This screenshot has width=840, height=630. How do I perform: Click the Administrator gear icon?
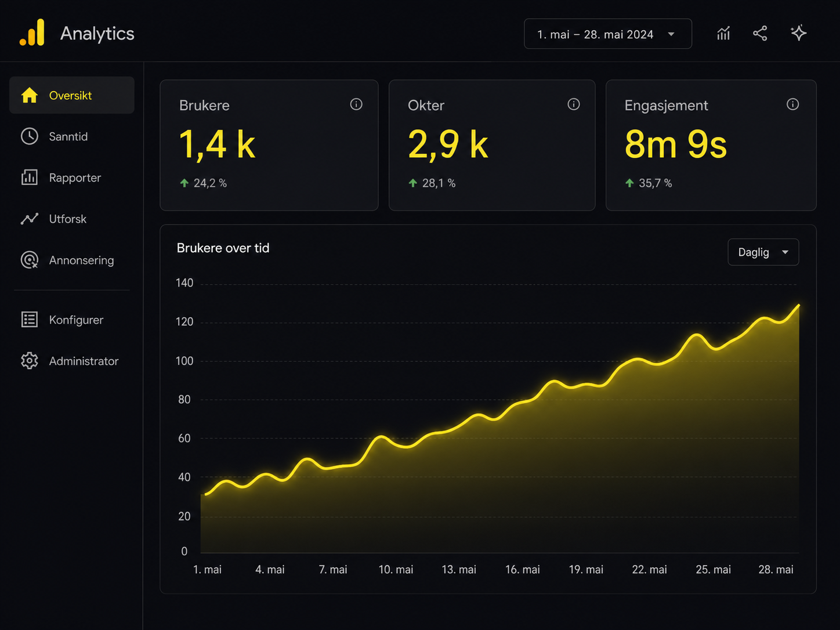click(30, 361)
